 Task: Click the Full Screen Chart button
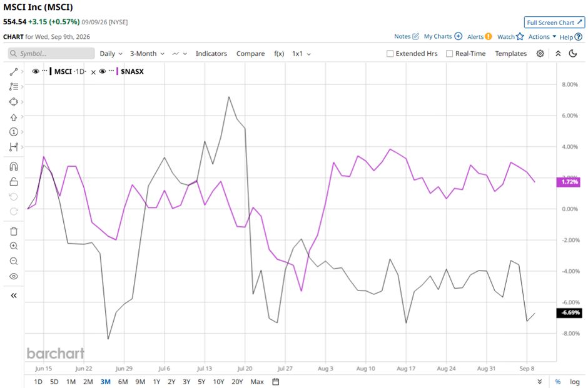[554, 22]
